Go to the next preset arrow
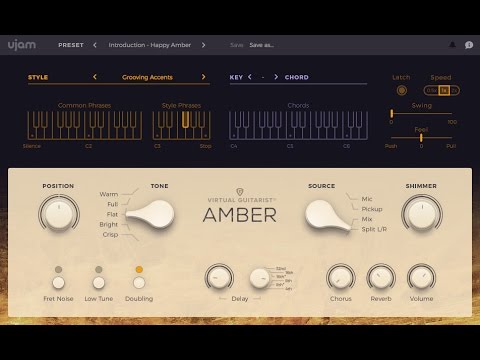The height and width of the screenshot is (360, 480). [x=203, y=45]
